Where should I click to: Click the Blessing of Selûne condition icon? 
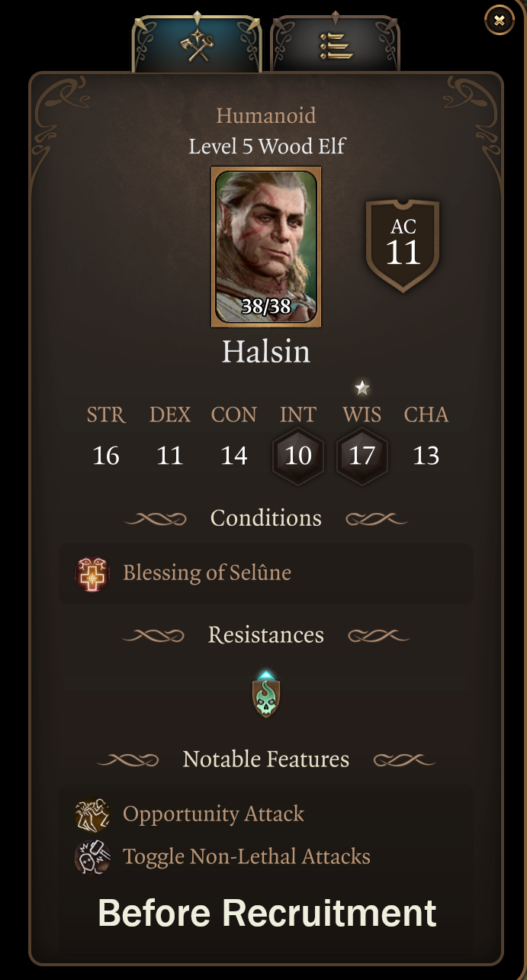coord(92,573)
